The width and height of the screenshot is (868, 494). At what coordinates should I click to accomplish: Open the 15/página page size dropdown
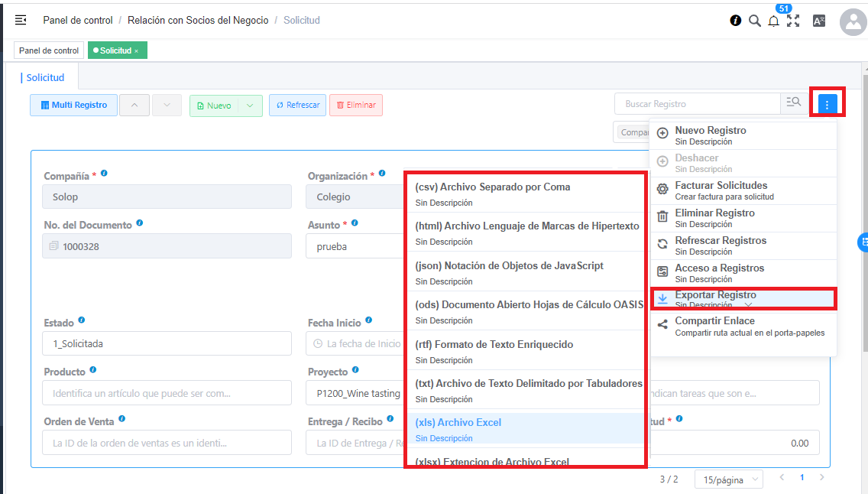pyautogui.click(x=728, y=479)
